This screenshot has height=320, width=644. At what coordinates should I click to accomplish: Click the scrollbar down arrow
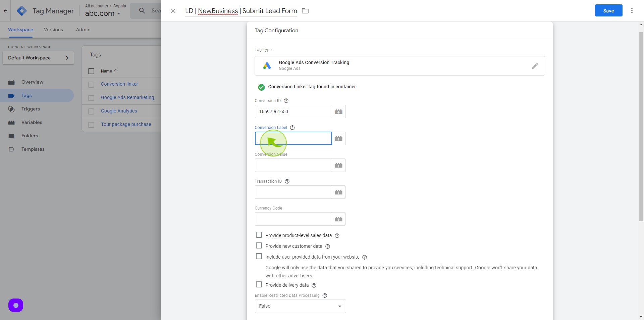641,317
